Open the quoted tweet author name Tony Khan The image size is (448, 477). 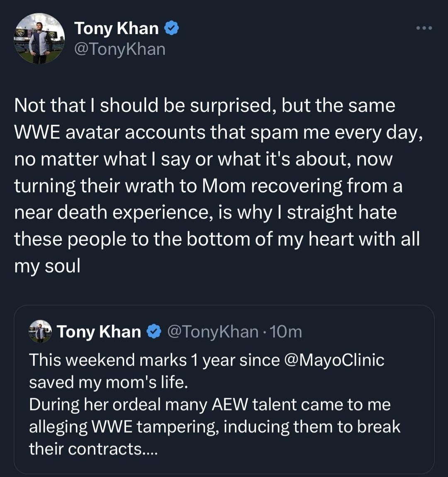[x=99, y=331]
